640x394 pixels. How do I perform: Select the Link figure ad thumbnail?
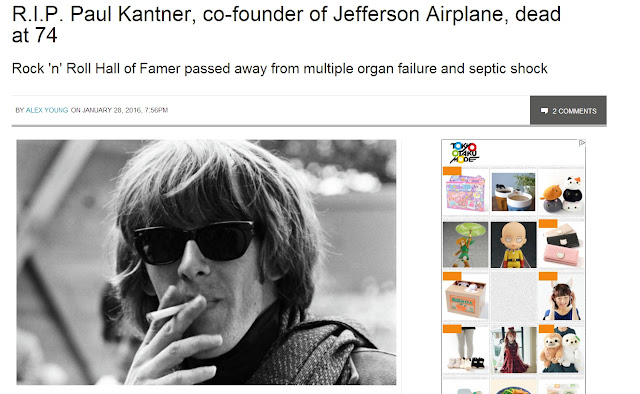coord(466,245)
